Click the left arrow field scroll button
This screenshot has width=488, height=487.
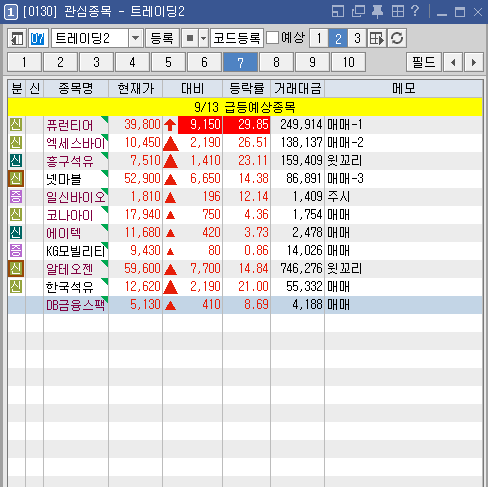pyautogui.click(x=453, y=62)
